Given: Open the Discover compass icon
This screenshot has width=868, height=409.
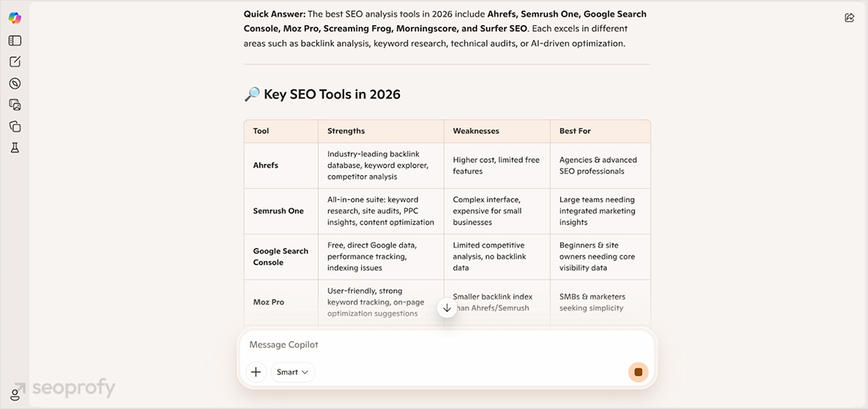Looking at the screenshot, I should tap(14, 84).
